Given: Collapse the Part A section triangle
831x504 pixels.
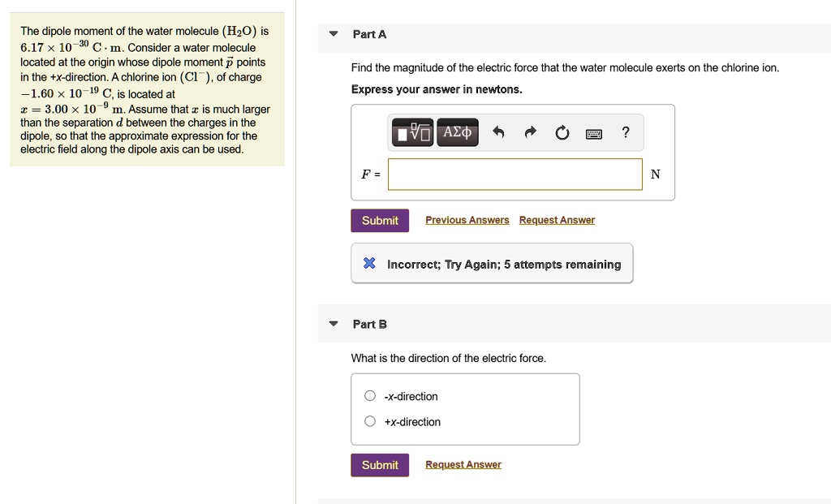Looking at the screenshot, I should tap(334, 34).
